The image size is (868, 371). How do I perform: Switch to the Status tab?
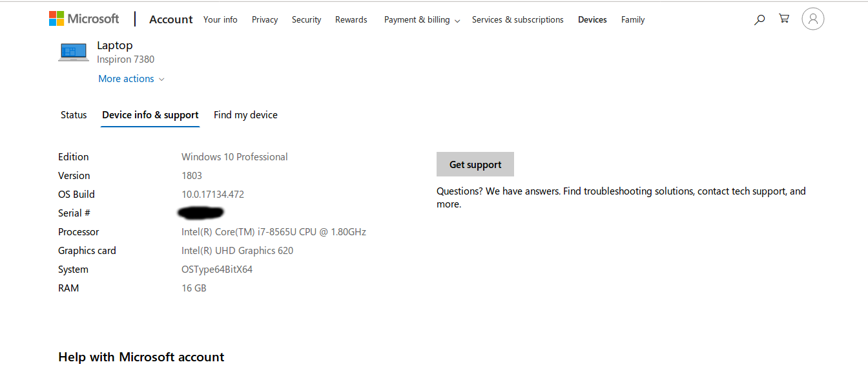click(x=74, y=115)
